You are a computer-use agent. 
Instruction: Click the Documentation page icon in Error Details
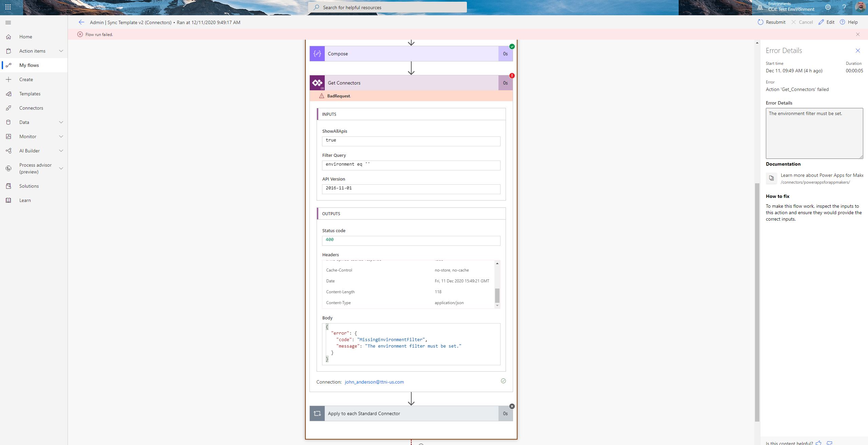(x=772, y=178)
